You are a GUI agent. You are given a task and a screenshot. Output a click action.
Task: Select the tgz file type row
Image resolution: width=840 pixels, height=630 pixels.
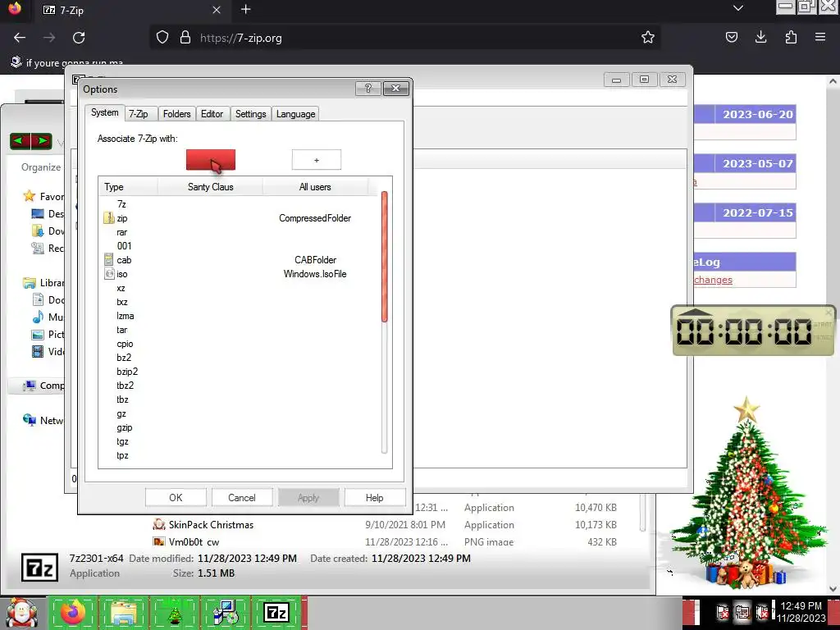pyautogui.click(x=239, y=441)
